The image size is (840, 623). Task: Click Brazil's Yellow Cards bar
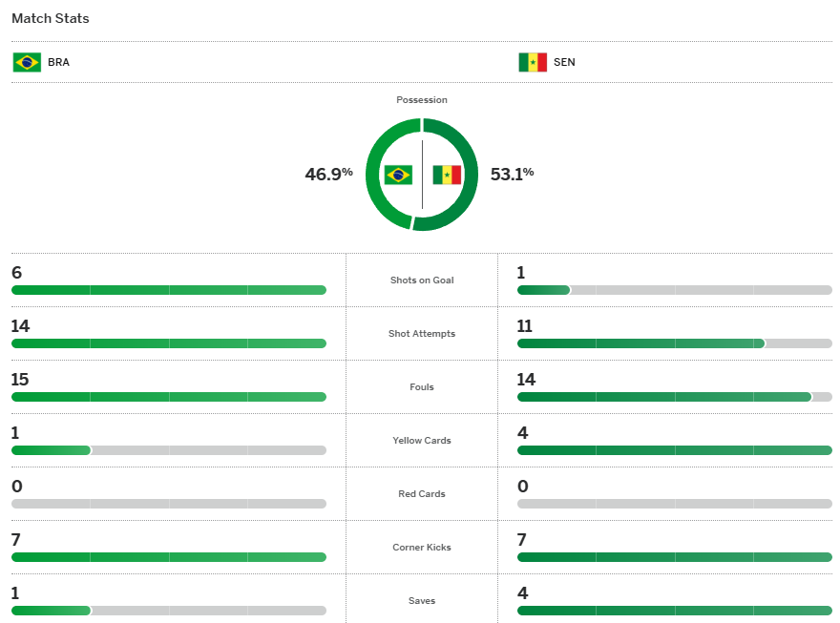click(x=169, y=450)
